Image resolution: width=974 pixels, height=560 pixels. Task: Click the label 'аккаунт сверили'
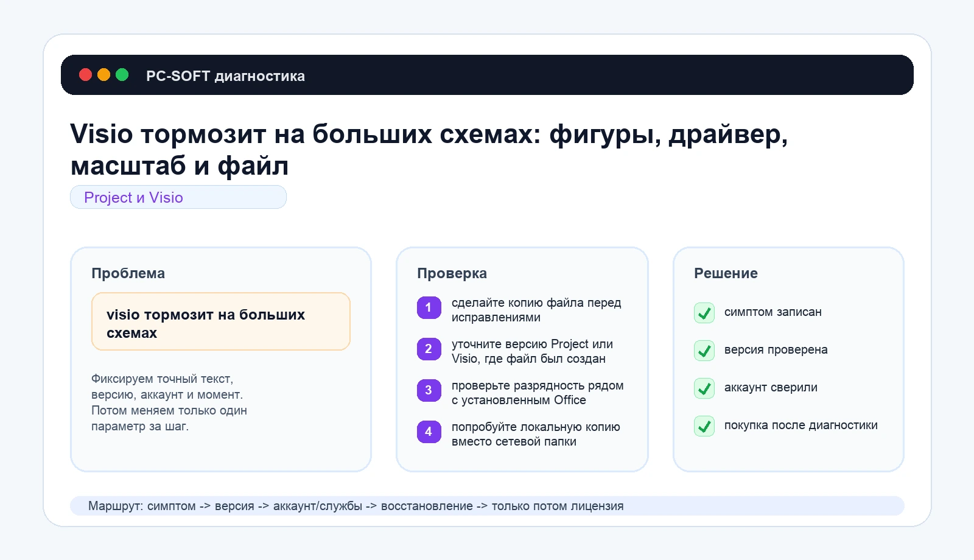click(771, 388)
